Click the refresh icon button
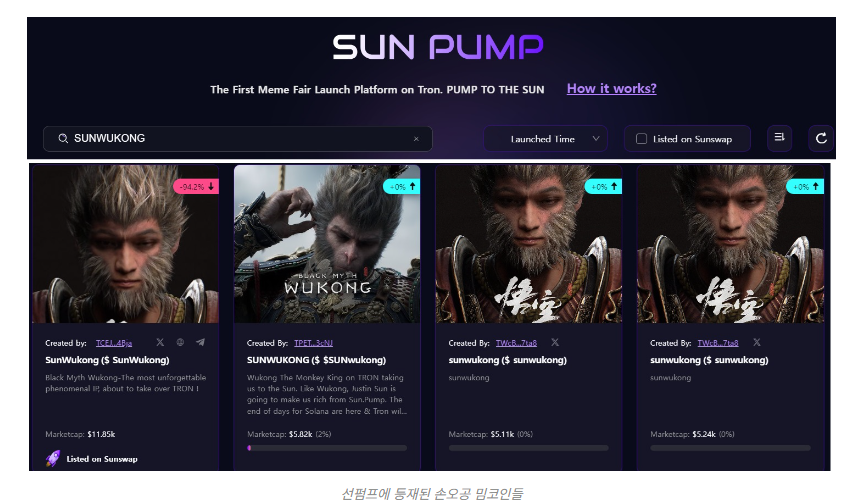This screenshot has width=848, height=503. pyautogui.click(x=821, y=139)
